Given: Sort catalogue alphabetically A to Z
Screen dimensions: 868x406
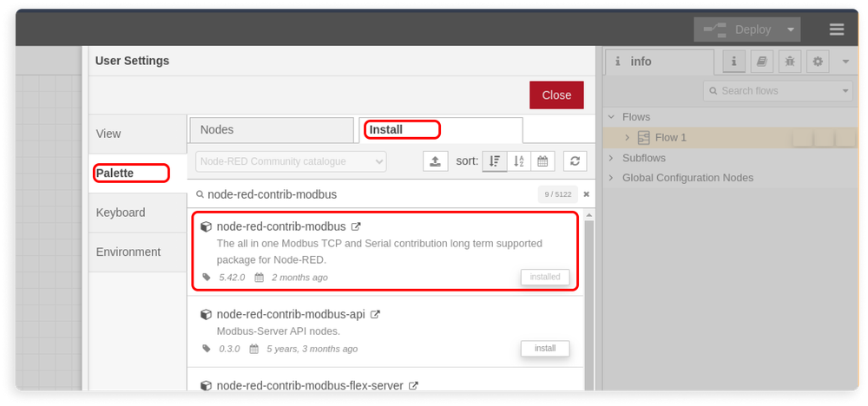Looking at the screenshot, I should 519,161.
